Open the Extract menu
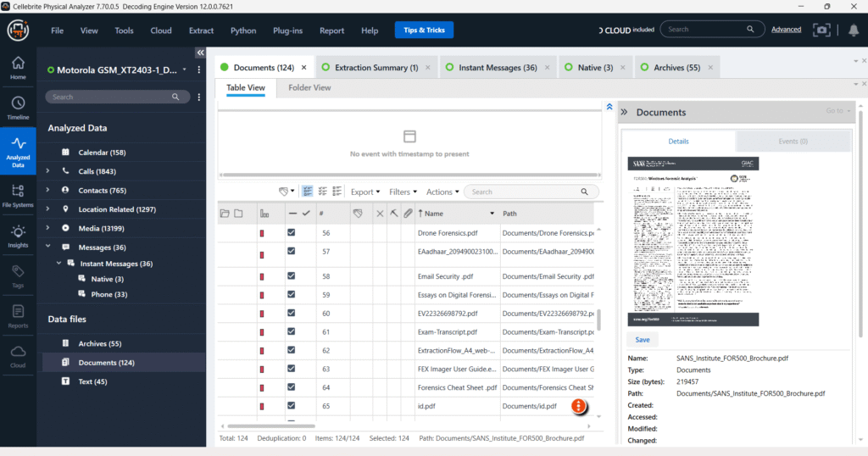 tap(201, 31)
